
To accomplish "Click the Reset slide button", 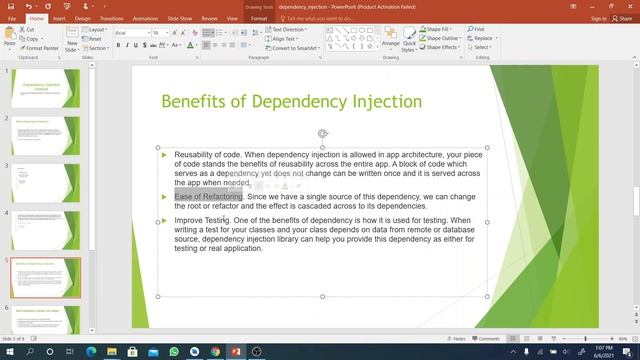I will [x=92, y=39].
